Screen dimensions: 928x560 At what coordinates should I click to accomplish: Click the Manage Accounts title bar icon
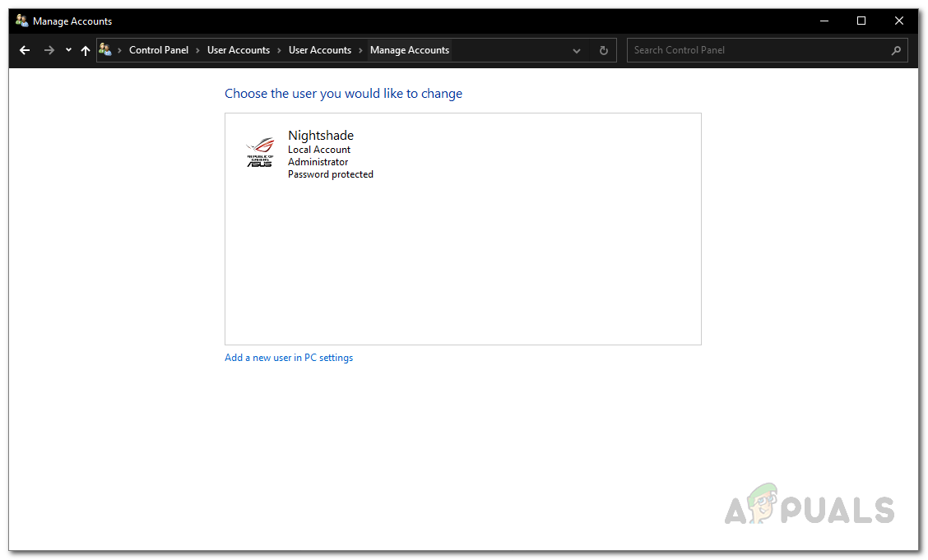point(22,21)
